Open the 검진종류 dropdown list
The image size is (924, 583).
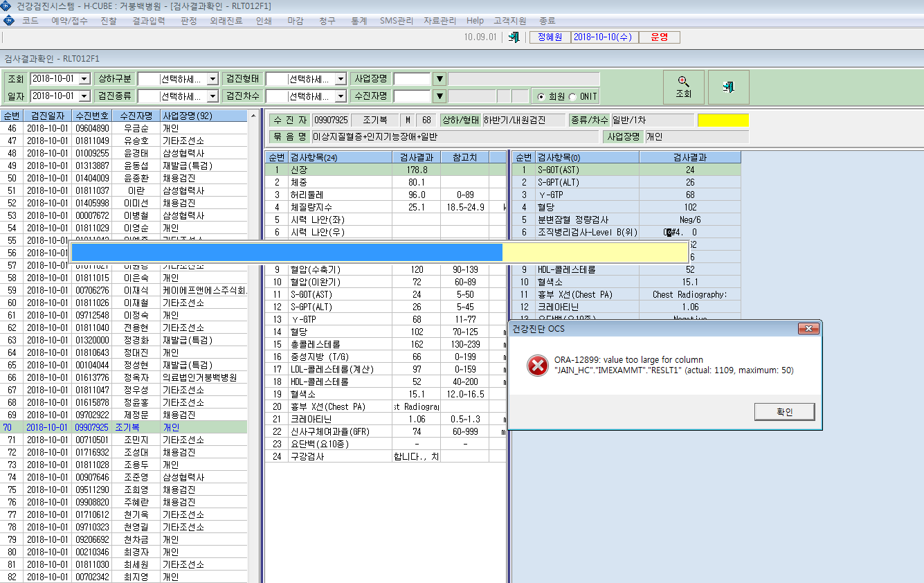(212, 96)
